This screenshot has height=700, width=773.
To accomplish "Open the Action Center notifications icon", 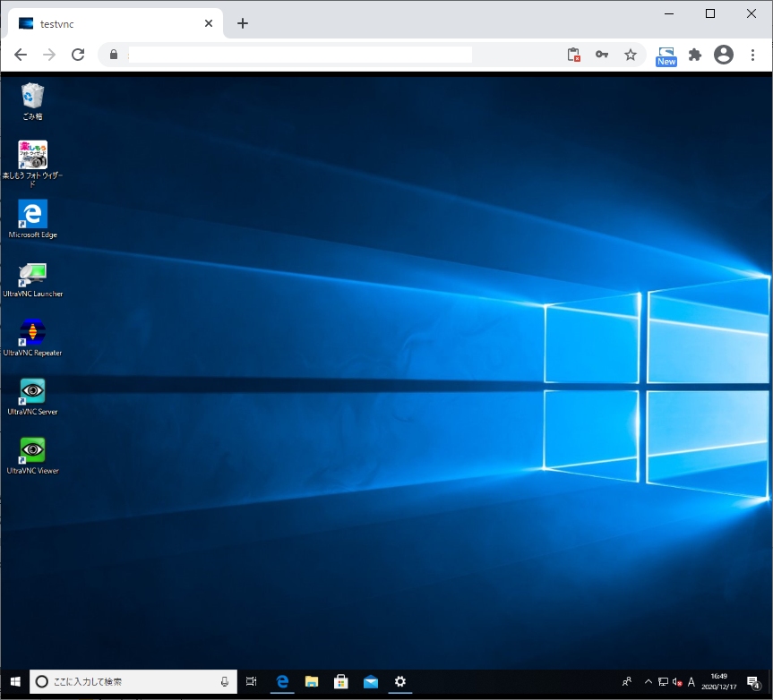I will tap(752, 682).
